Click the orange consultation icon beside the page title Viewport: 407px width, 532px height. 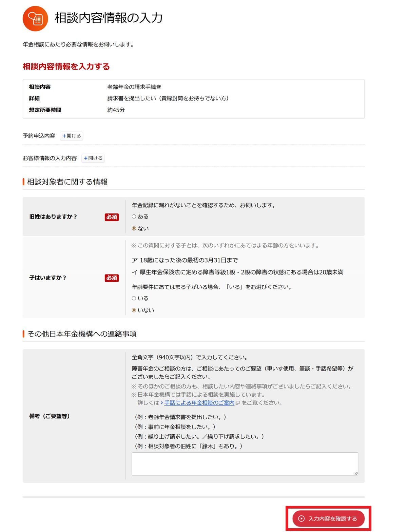point(35,19)
